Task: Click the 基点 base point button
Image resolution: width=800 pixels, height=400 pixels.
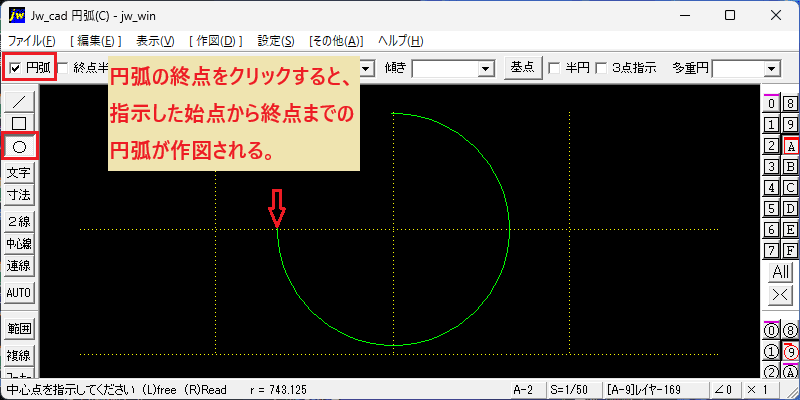Action: [x=523, y=67]
